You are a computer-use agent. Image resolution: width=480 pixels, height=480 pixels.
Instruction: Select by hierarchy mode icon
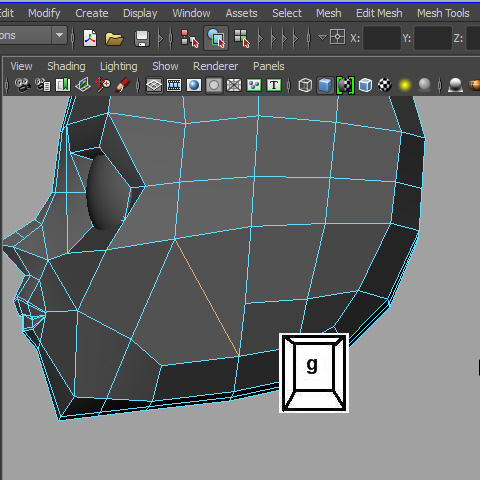190,38
